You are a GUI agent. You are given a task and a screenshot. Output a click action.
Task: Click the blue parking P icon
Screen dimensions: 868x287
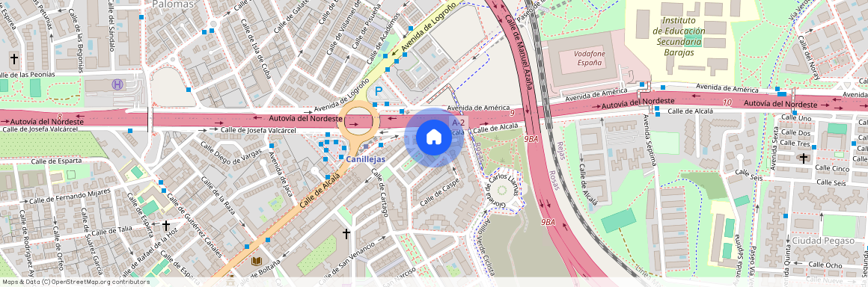point(379,92)
